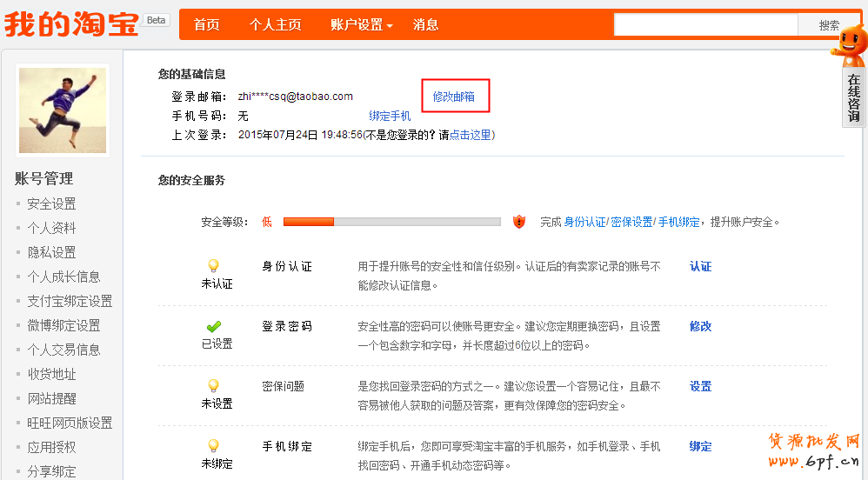Screen dimensions: 868x480
Task: Open 消息 in the navigation bar
Action: coord(425,25)
